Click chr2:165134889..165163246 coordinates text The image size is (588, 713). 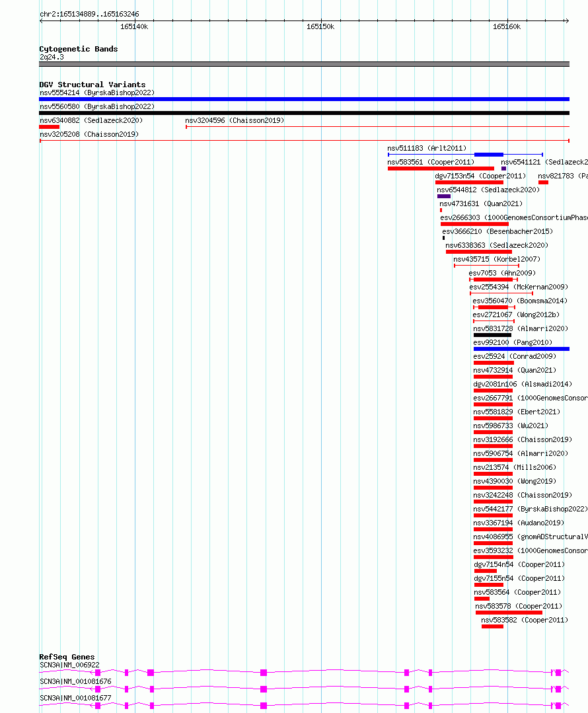point(89,14)
